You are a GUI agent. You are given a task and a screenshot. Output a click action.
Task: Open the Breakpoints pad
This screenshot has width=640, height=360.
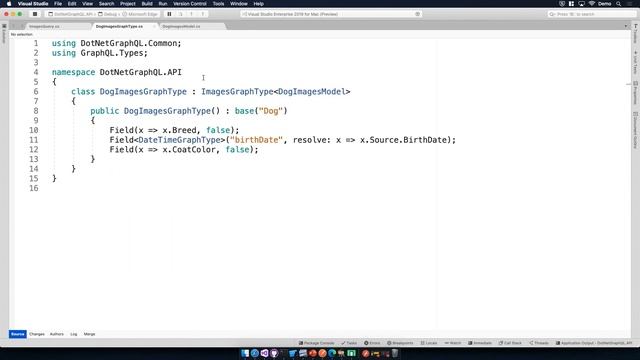point(400,343)
